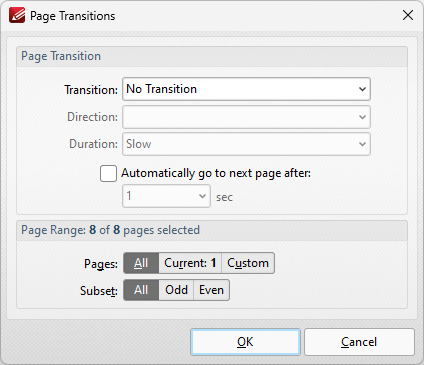The image size is (424, 365).
Task: Open the disabled Direction dropdown
Action: [246, 117]
